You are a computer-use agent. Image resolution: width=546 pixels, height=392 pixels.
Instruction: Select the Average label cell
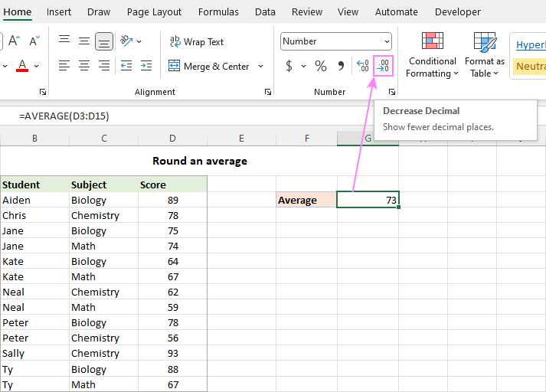tap(306, 200)
